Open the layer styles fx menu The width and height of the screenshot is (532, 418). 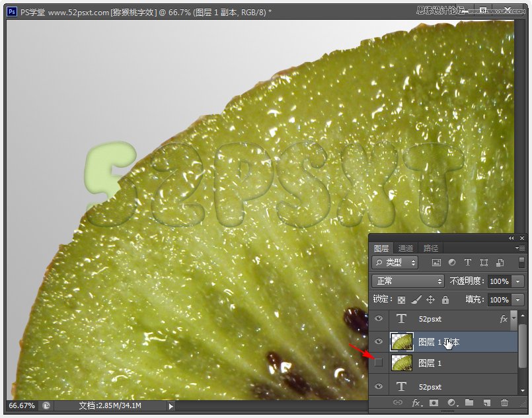click(416, 402)
